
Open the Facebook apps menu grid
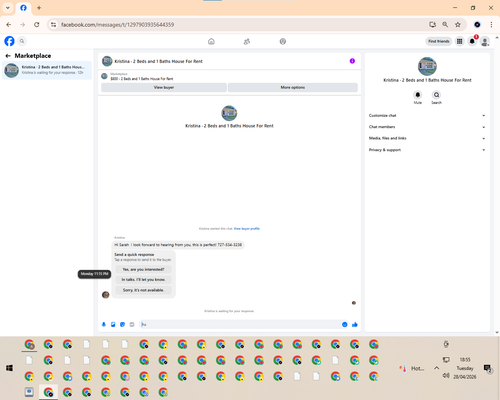(x=460, y=41)
